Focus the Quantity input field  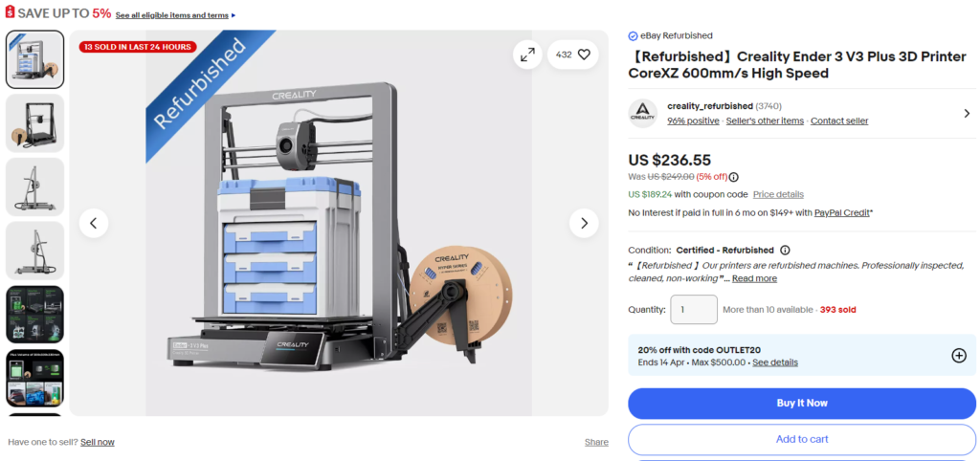pyautogui.click(x=694, y=310)
